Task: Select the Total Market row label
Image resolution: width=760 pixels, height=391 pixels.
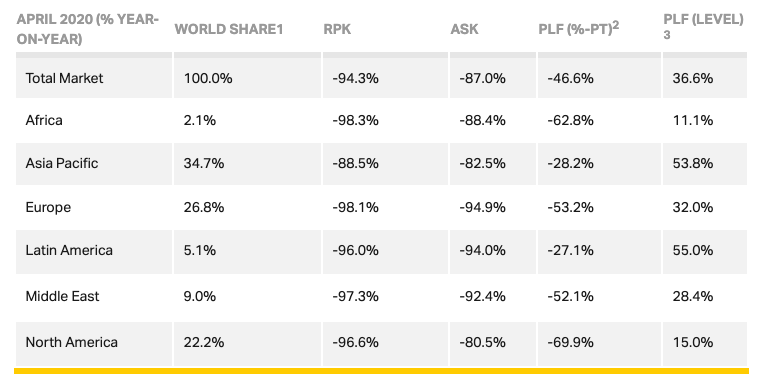Action: [64, 78]
